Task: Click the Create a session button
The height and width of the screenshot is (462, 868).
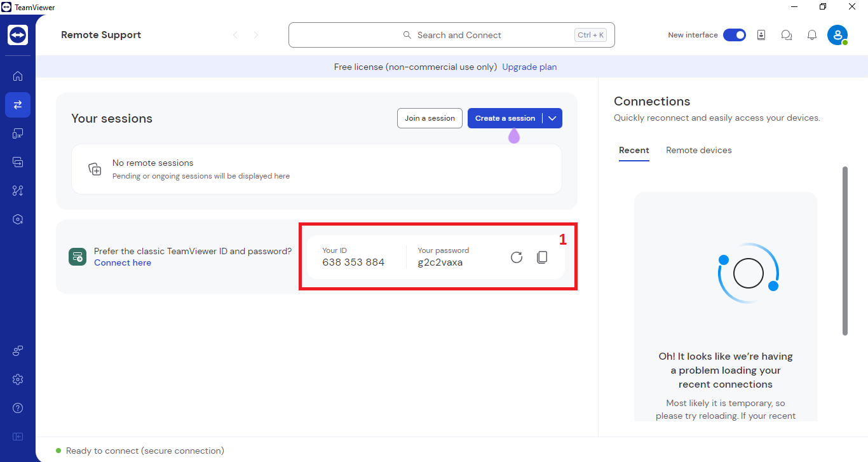Action: pyautogui.click(x=505, y=118)
